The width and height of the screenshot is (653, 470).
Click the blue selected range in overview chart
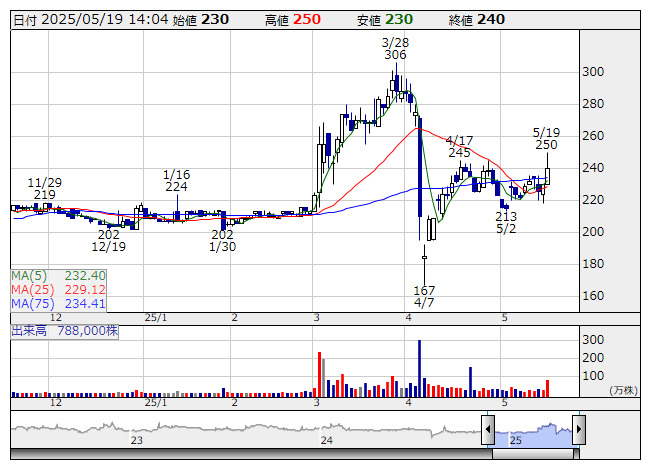click(x=533, y=433)
